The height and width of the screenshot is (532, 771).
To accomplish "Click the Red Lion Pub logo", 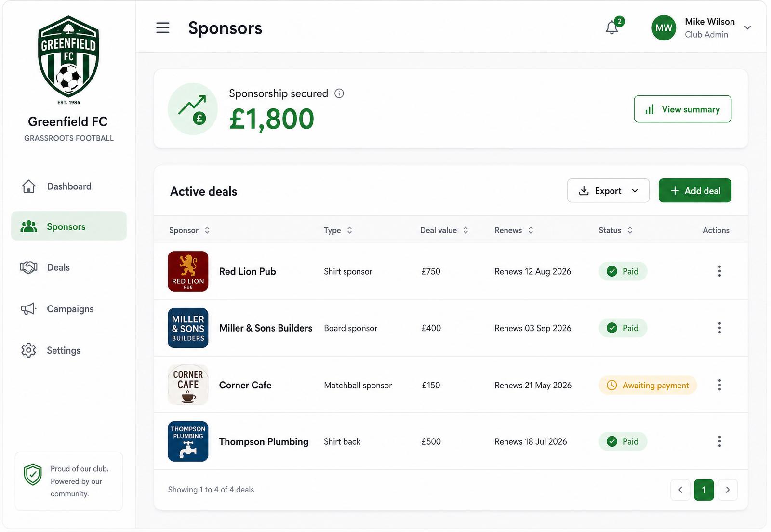I will click(x=188, y=271).
